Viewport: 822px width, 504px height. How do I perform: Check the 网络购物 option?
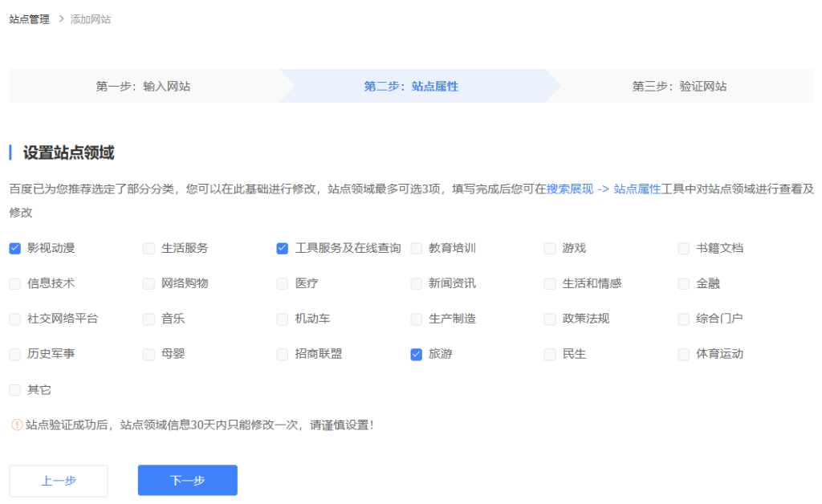click(149, 283)
